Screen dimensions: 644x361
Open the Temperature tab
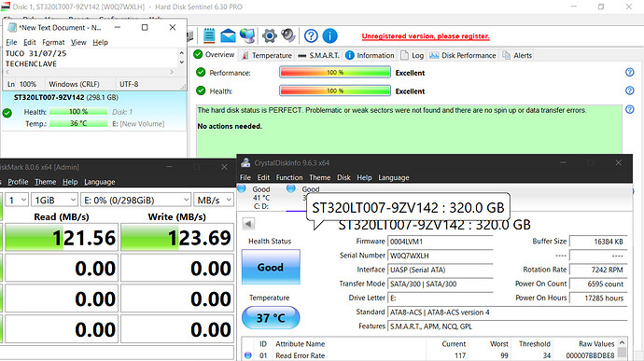(x=267, y=55)
